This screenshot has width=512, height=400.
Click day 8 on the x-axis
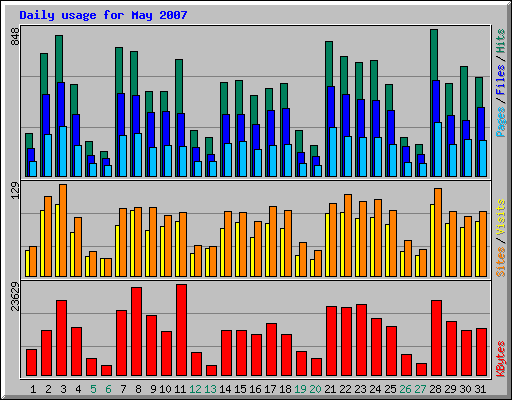138,389
